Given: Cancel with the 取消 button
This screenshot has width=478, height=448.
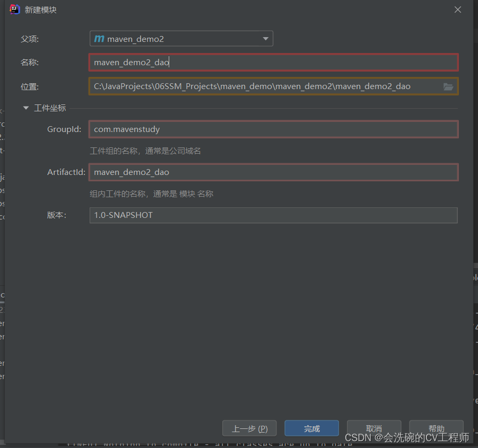Looking at the screenshot, I should [x=373, y=428].
